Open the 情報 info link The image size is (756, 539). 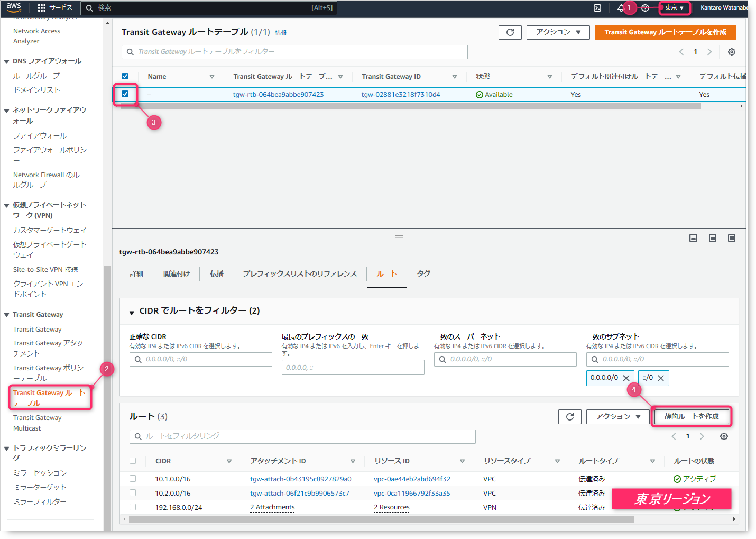tap(281, 33)
